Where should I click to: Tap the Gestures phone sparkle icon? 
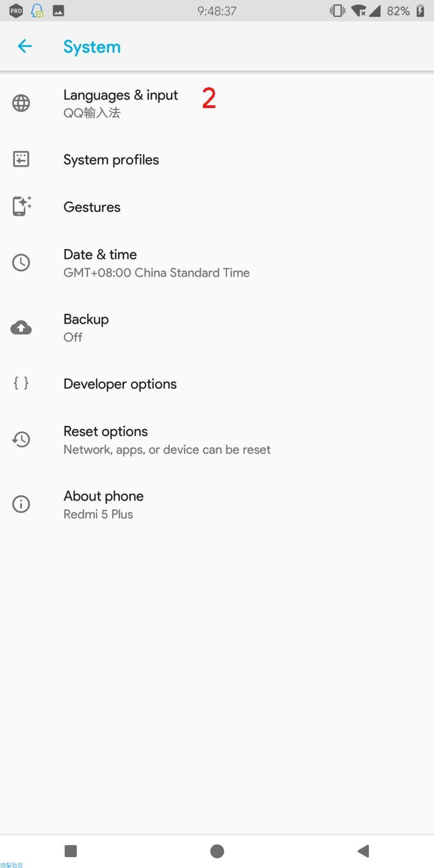click(22, 206)
